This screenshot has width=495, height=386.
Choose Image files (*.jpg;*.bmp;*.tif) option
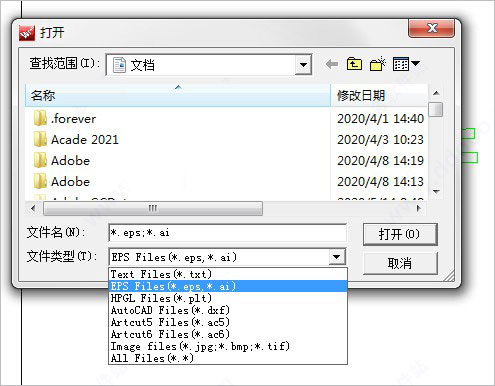[x=228, y=346]
